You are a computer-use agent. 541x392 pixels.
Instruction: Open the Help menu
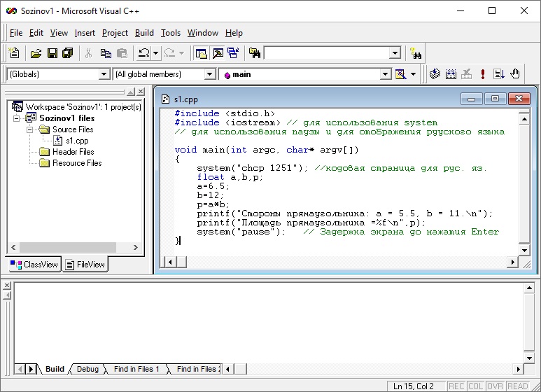coord(234,33)
